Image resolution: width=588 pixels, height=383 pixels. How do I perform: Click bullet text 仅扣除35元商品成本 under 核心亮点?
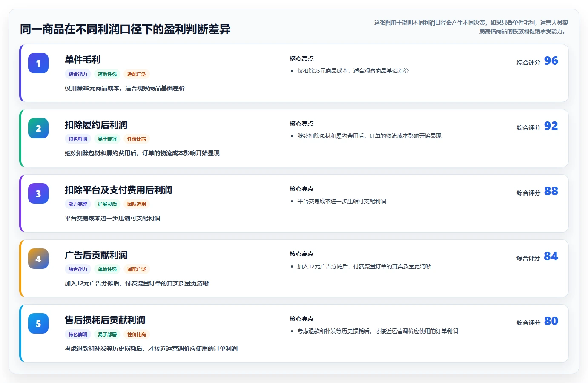353,71
